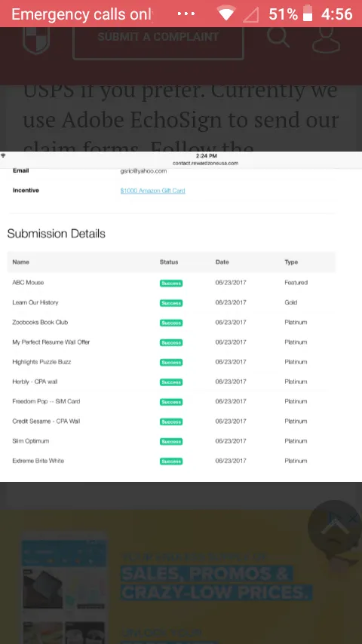Open the $1000 Amazon Gift Card link
The height and width of the screenshot is (644, 362).
152,191
